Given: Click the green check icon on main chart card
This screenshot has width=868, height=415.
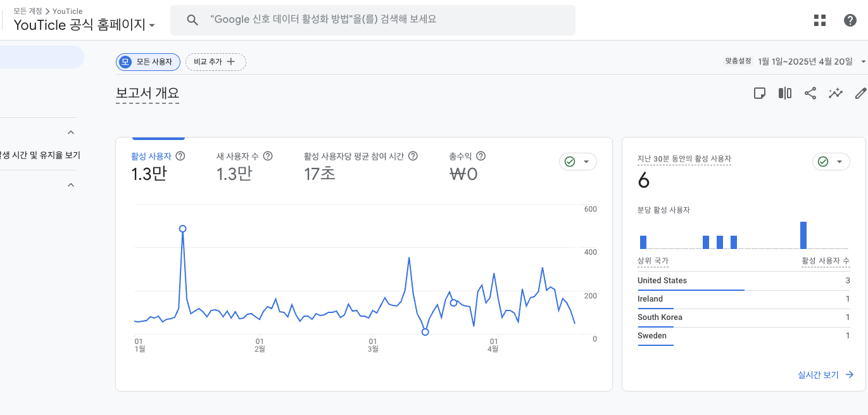Looking at the screenshot, I should [570, 162].
